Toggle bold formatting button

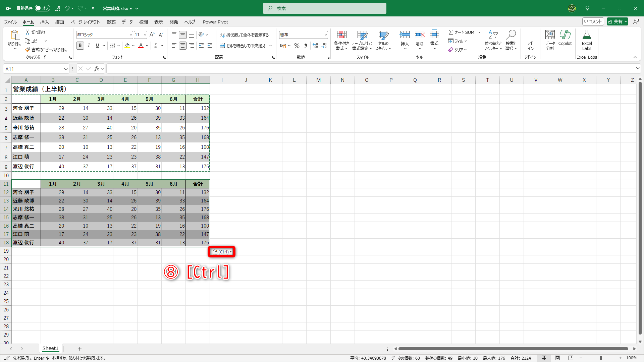coord(80,46)
